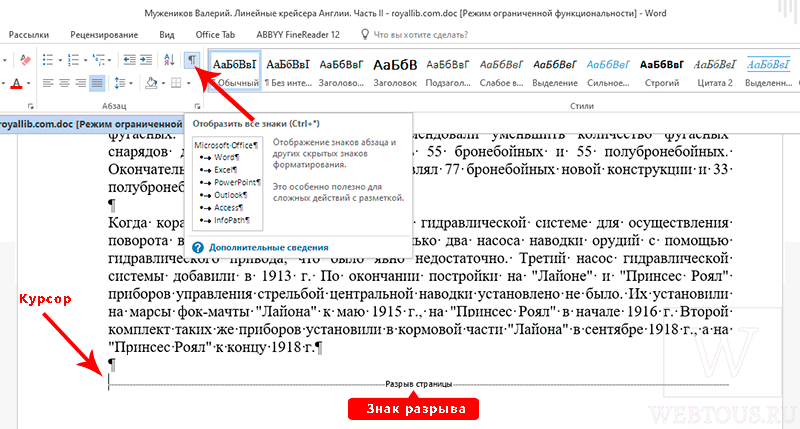Screen dimensions: 800x429
Task: Set font color with red A button
Action: 16,83
